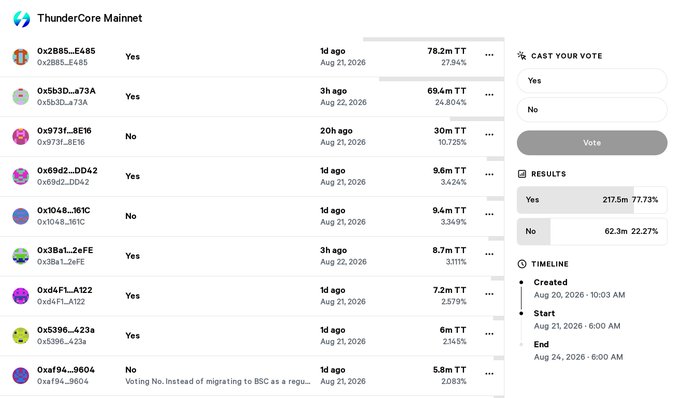Click the 'Aug 24, 2026 · 6:00 AM' end date
Screen dimensions: 680x398
coord(579,357)
